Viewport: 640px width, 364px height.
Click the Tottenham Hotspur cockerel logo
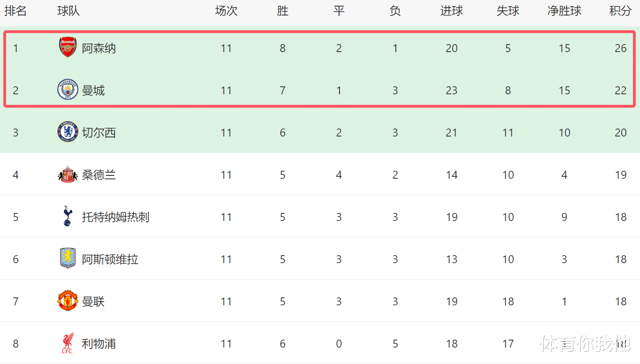click(x=68, y=216)
